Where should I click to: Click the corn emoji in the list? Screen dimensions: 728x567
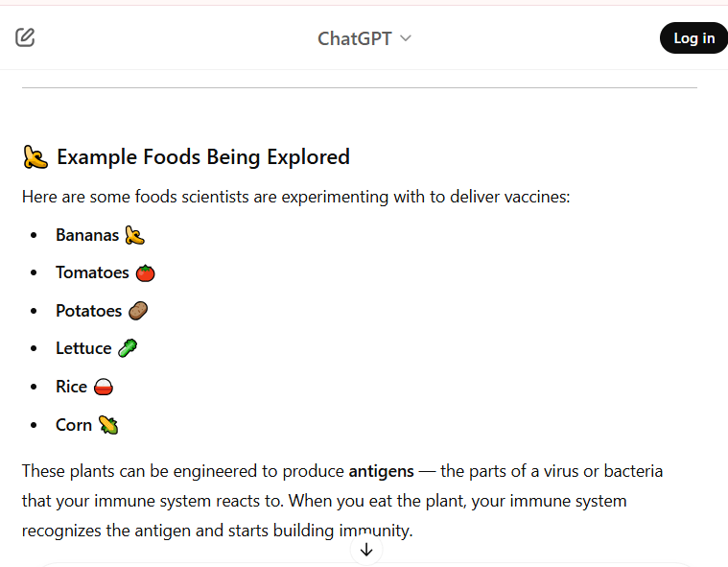click(x=108, y=425)
